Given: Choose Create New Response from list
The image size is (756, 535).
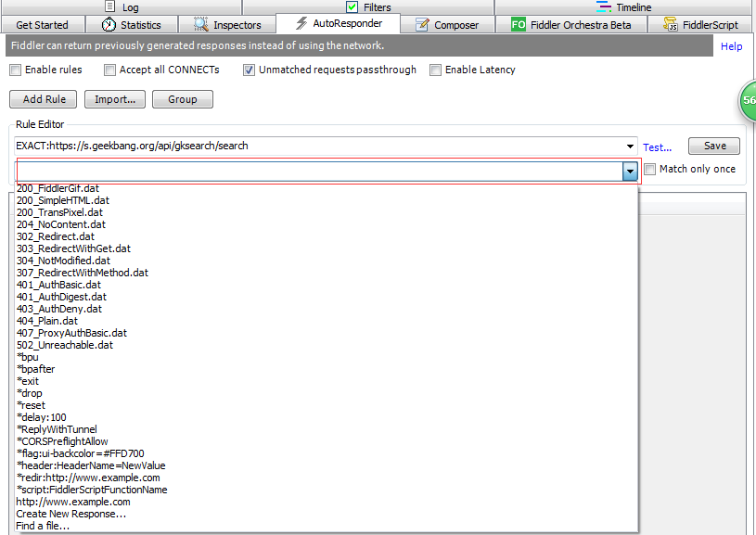Looking at the screenshot, I should tap(70, 514).
